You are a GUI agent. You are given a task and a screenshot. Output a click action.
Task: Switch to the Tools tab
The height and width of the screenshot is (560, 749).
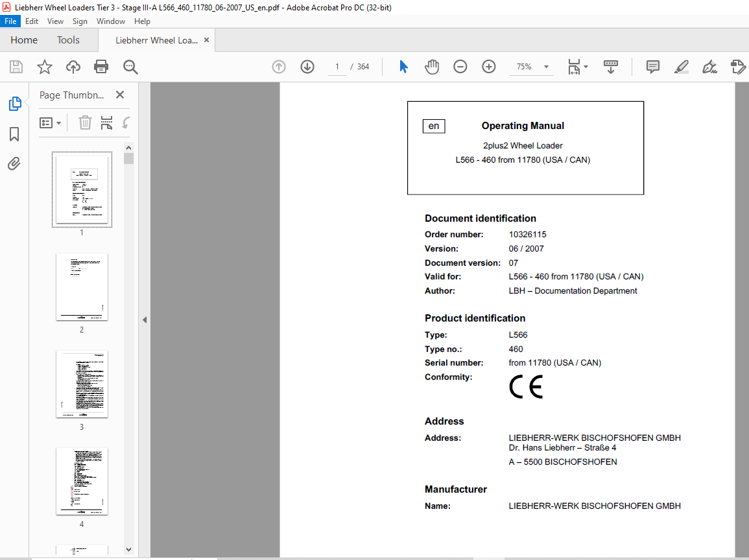(x=68, y=40)
